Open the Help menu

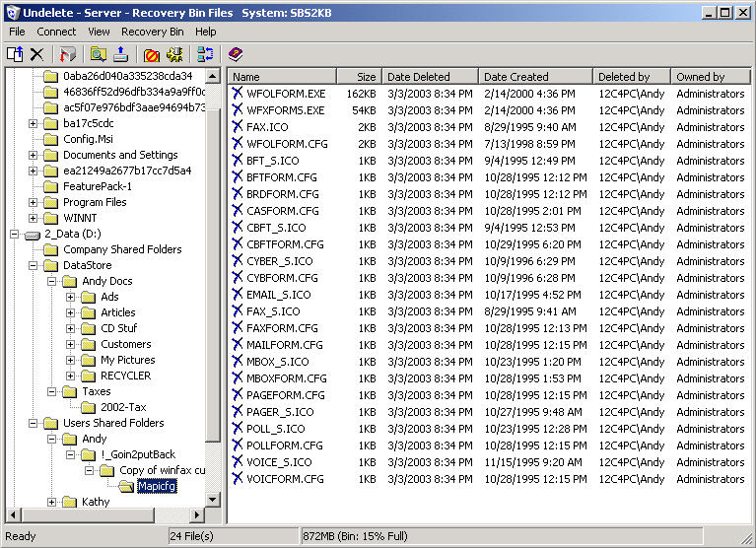[205, 32]
